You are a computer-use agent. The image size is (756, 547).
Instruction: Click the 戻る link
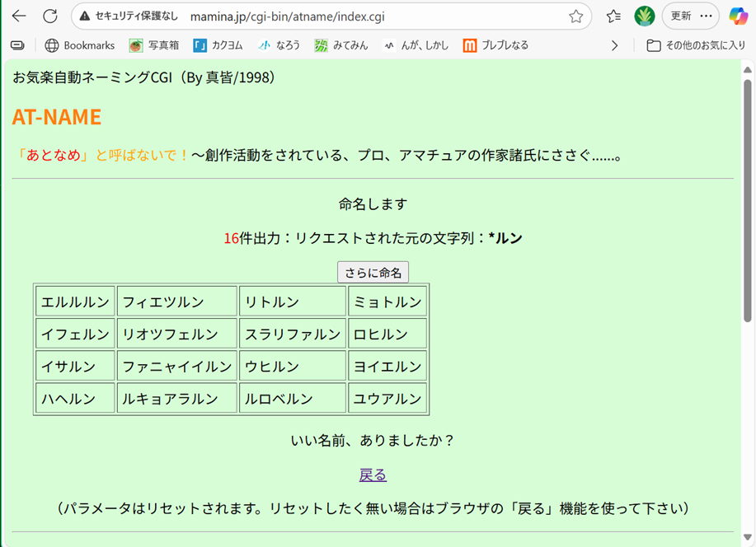[x=373, y=475]
